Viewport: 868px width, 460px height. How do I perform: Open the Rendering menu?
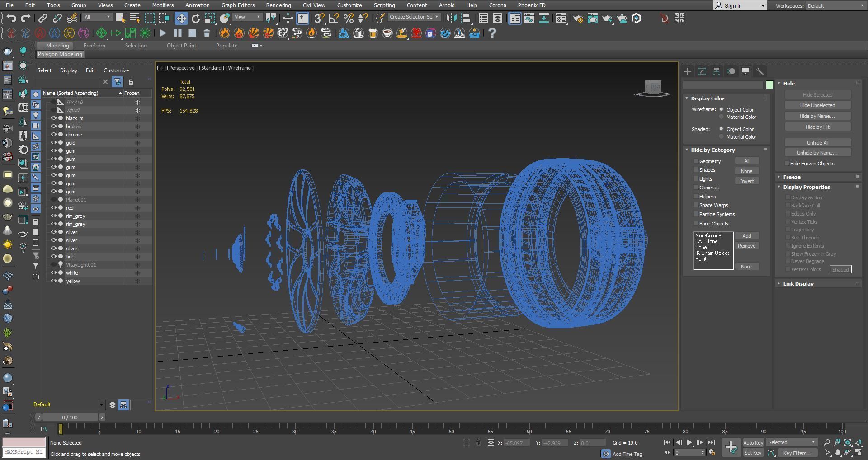pyautogui.click(x=278, y=5)
